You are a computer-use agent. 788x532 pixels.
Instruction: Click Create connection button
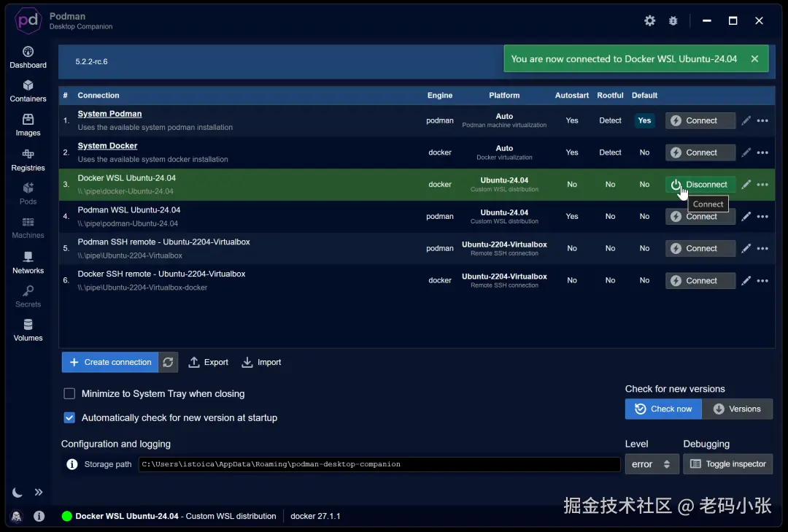[x=110, y=362]
